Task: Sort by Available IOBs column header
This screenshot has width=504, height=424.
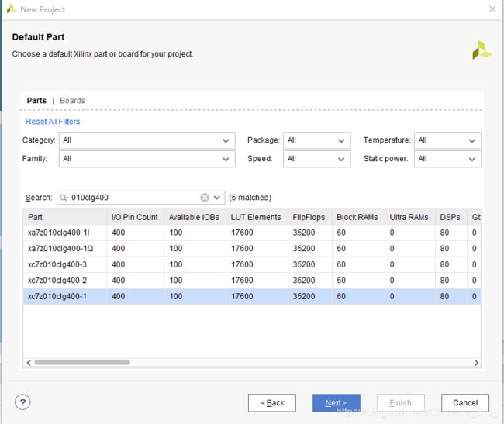Action: [195, 217]
